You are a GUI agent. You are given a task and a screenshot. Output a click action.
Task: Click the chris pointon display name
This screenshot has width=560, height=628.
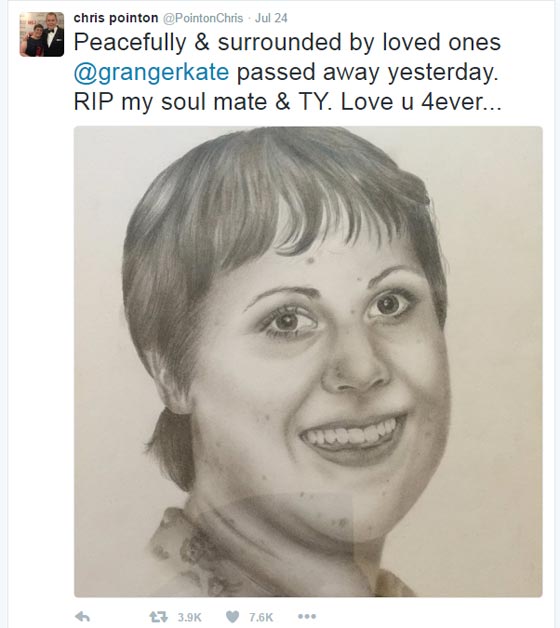coord(116,18)
